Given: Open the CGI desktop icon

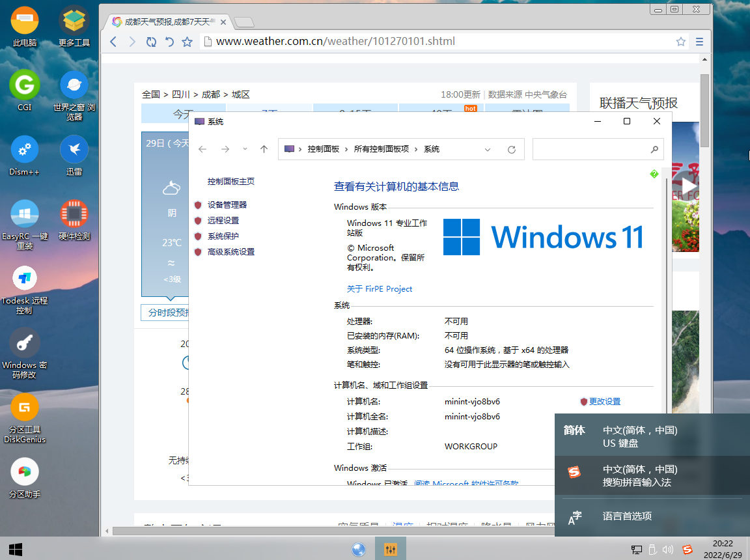Looking at the screenshot, I should click(x=24, y=85).
